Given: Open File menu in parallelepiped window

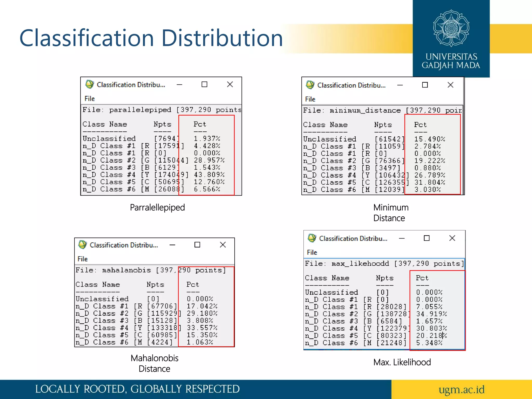Looking at the screenshot, I should (x=90, y=99).
